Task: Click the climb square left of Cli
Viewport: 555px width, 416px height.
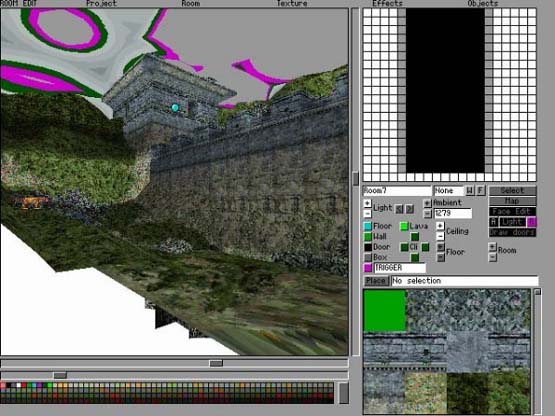Action: click(404, 247)
